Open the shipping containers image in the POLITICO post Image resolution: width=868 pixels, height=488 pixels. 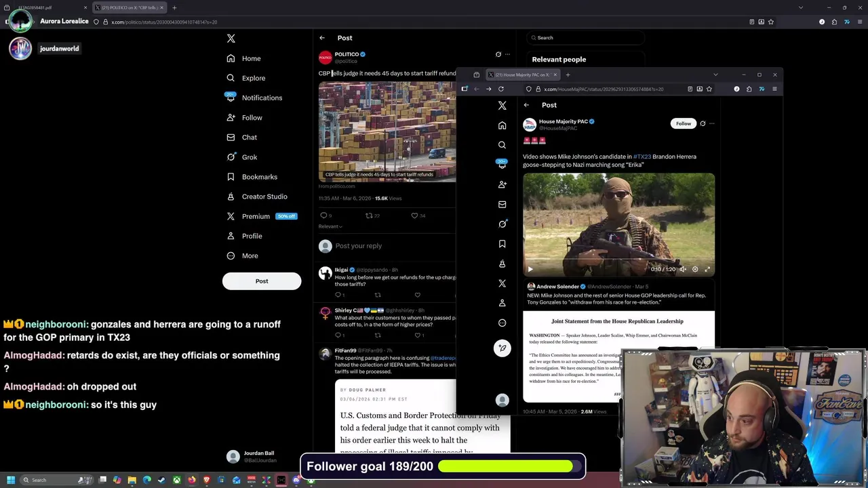(387, 131)
